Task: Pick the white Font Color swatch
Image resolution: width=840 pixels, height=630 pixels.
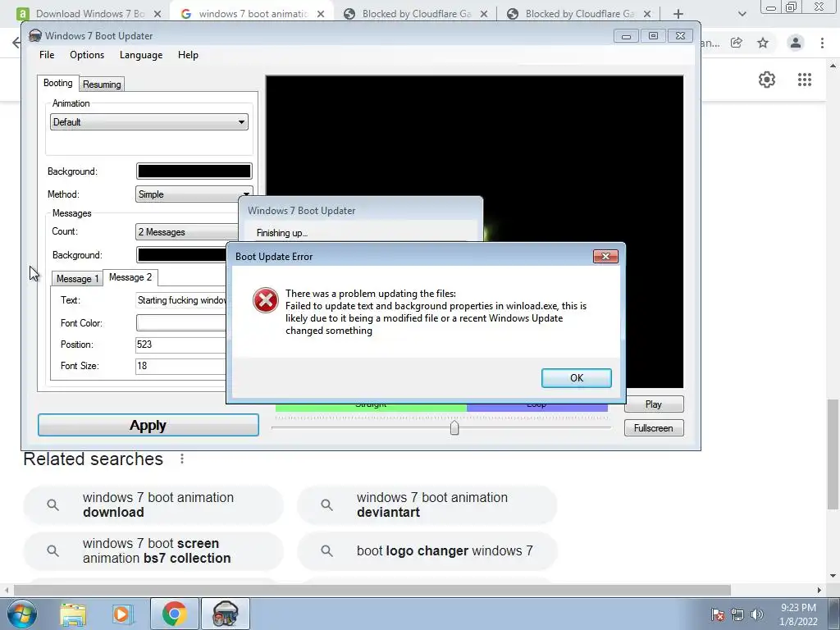Action: tap(181, 322)
